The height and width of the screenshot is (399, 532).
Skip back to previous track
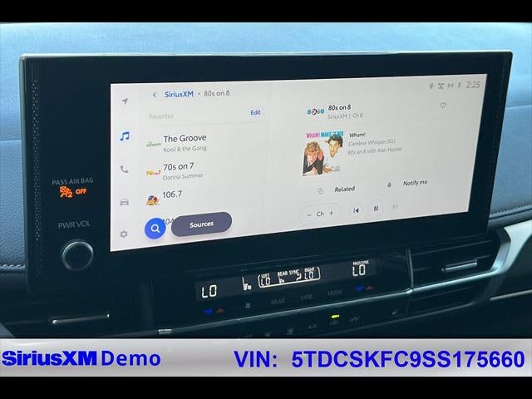356,210
